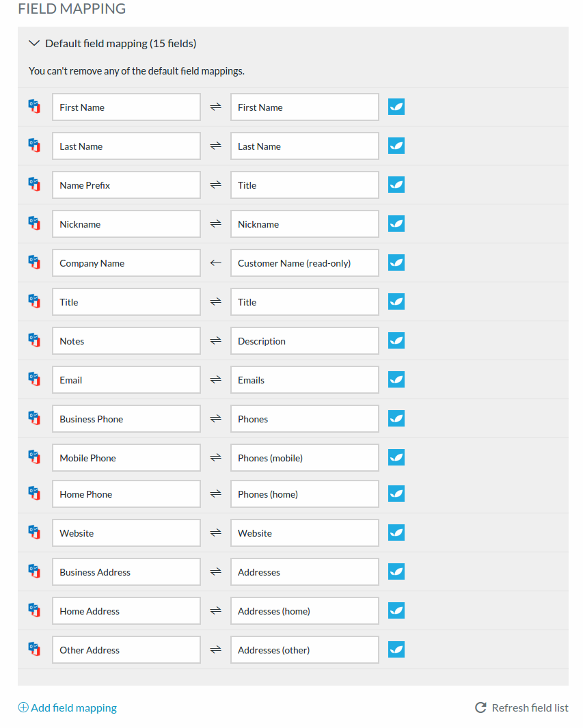Click the Business Phone field box
583x728 pixels.
click(x=126, y=419)
